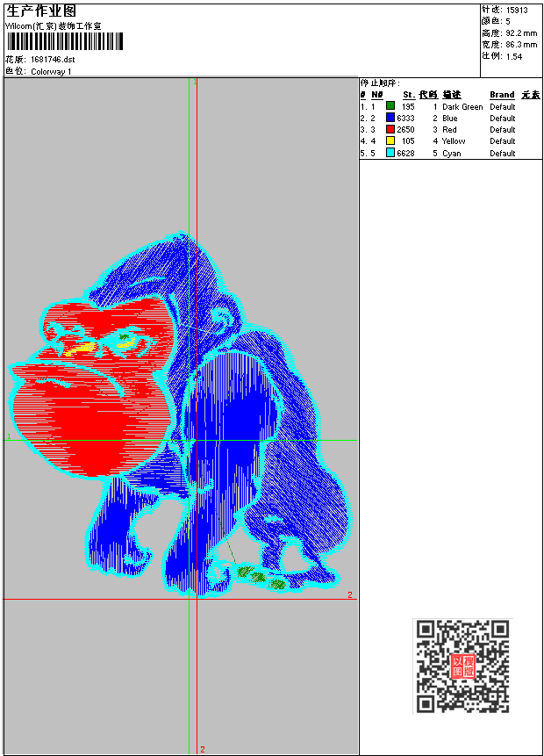544x756 pixels.
Task: Click the Yellow color swatch in row 4
Action: coord(390,140)
